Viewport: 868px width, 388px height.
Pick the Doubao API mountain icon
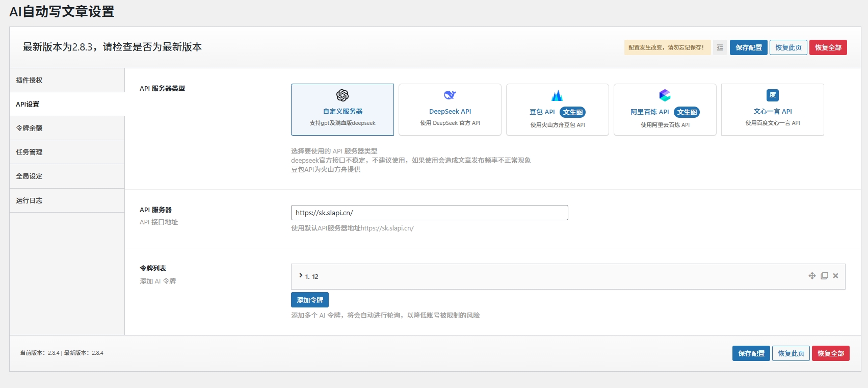(x=557, y=95)
